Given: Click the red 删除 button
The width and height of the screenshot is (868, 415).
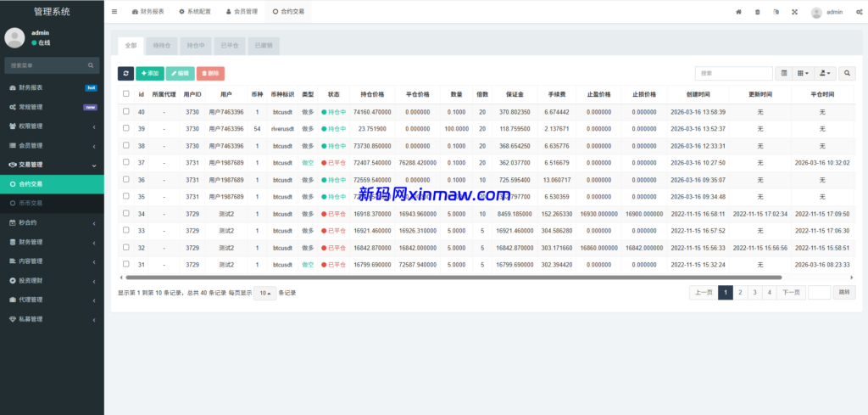Looking at the screenshot, I should click(210, 73).
